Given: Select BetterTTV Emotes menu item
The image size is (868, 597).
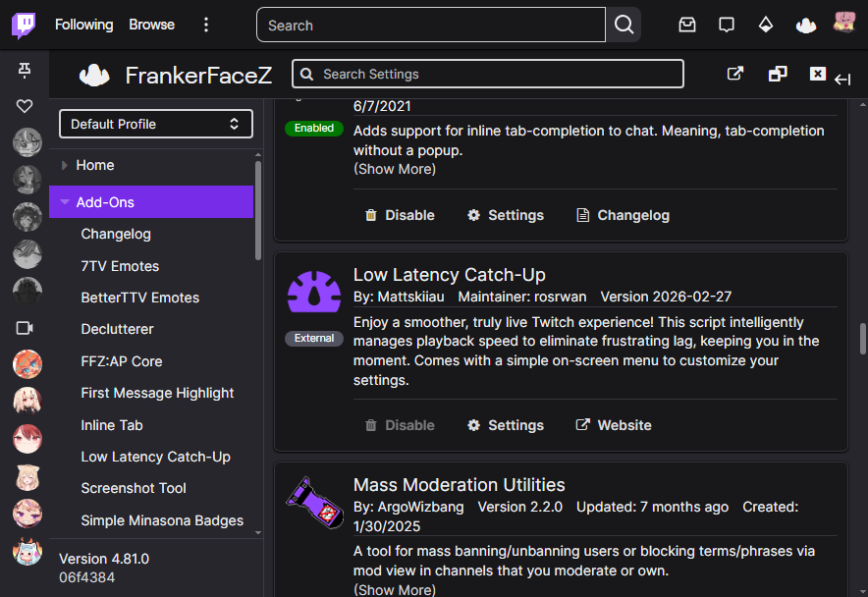Looking at the screenshot, I should coord(139,298).
